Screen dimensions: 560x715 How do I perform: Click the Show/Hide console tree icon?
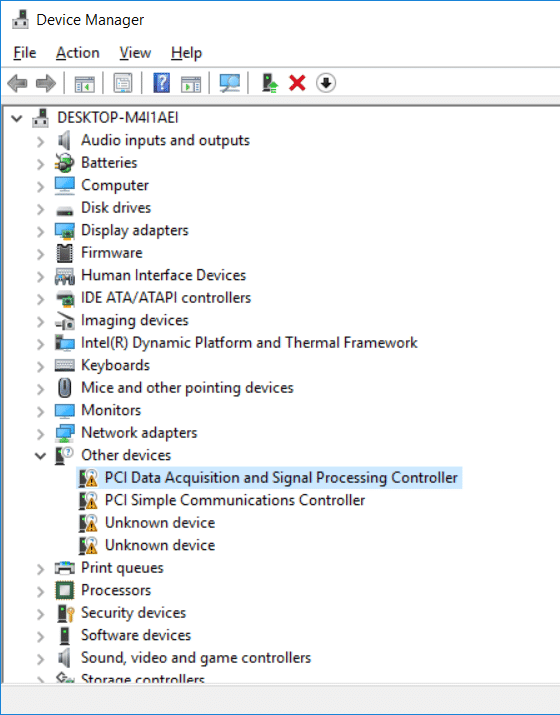pyautogui.click(x=84, y=83)
